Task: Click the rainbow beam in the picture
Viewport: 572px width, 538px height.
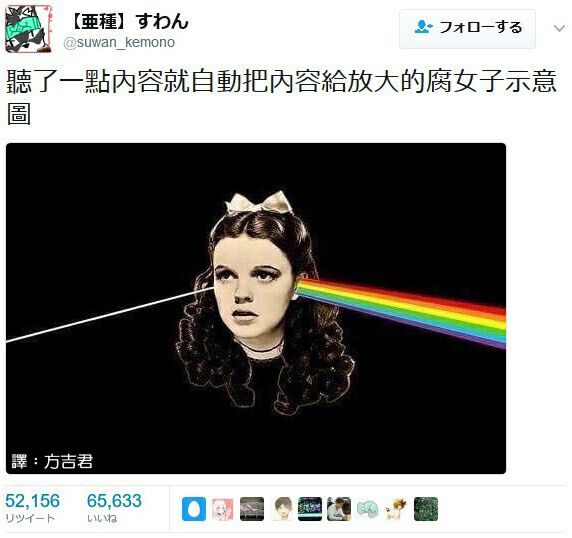Action: 401,310
